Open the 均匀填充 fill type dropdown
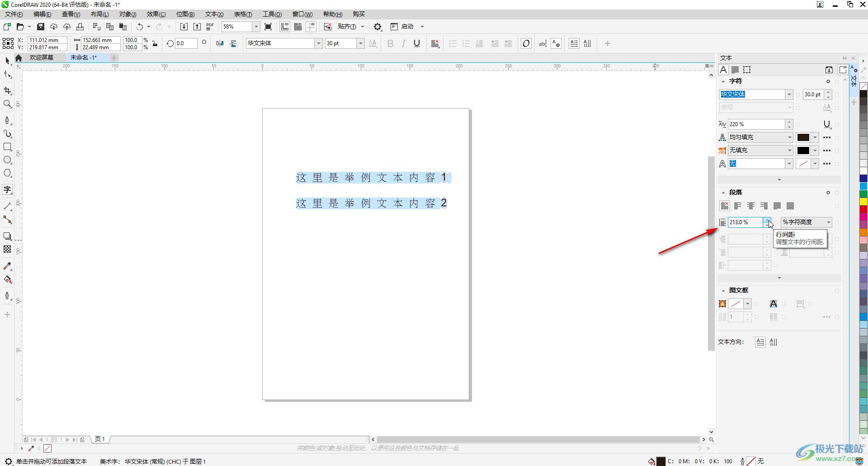 tap(789, 137)
